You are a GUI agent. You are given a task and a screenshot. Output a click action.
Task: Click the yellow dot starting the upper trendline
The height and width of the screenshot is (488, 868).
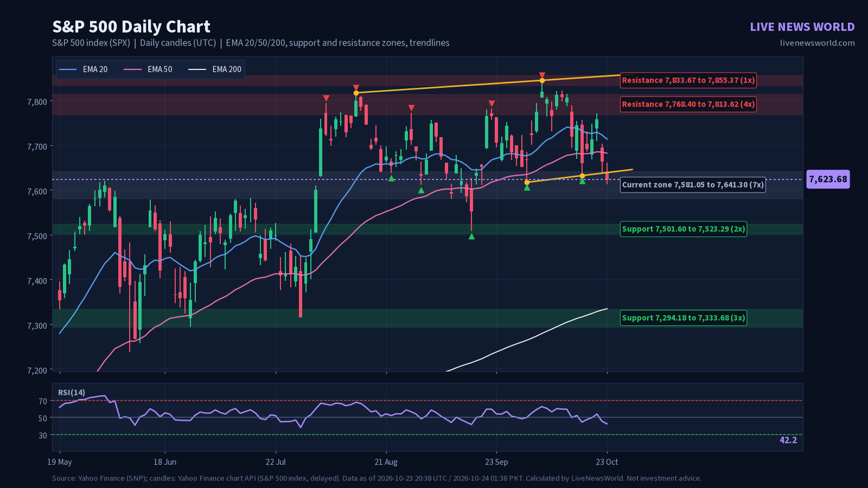356,93
